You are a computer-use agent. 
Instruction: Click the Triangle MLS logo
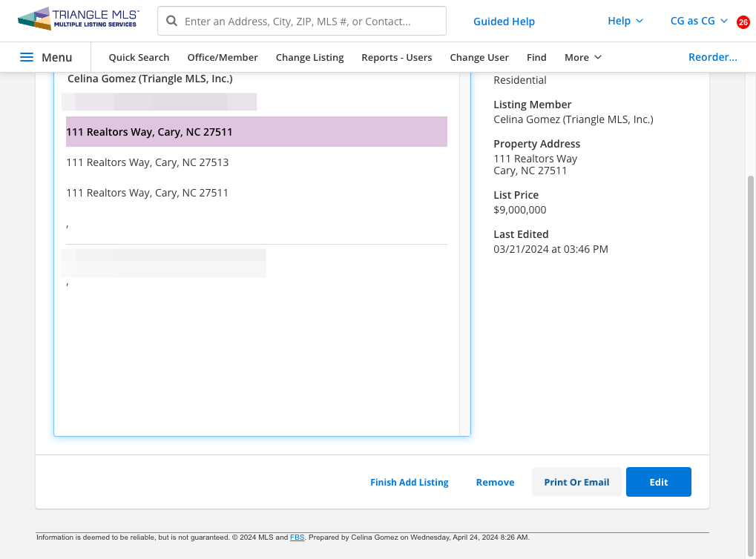point(79,19)
